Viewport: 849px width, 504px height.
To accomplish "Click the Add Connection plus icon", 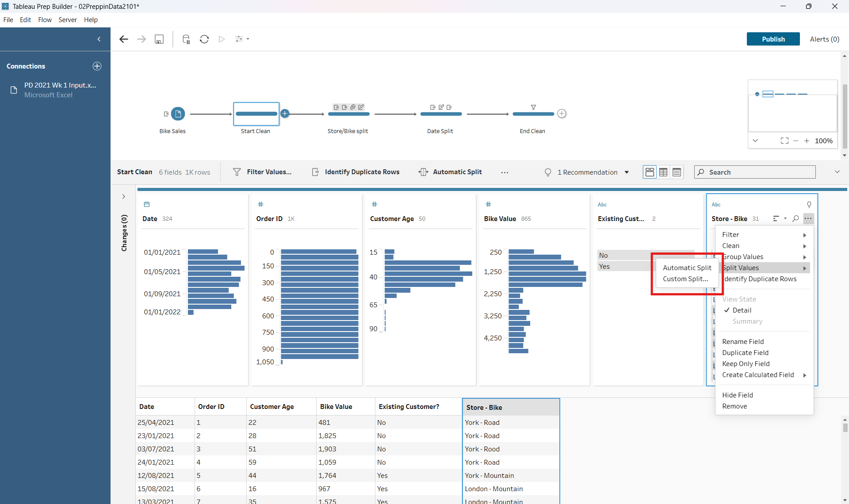I will pos(97,66).
